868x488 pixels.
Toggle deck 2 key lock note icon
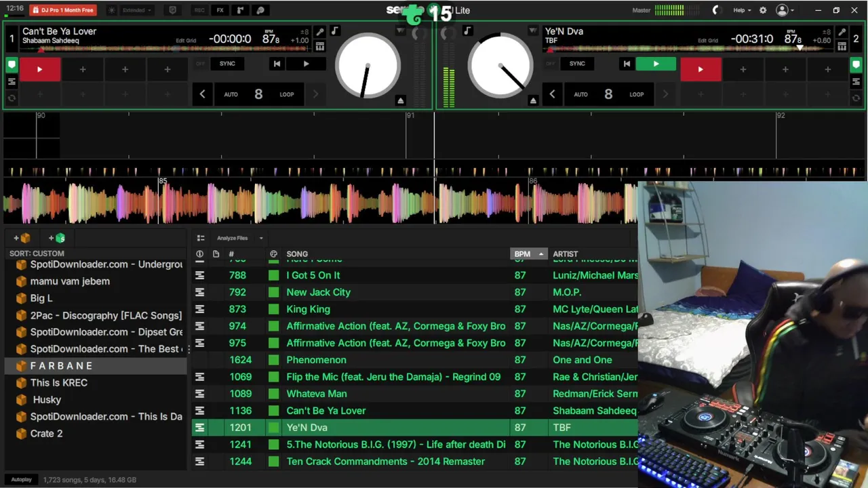467,31
